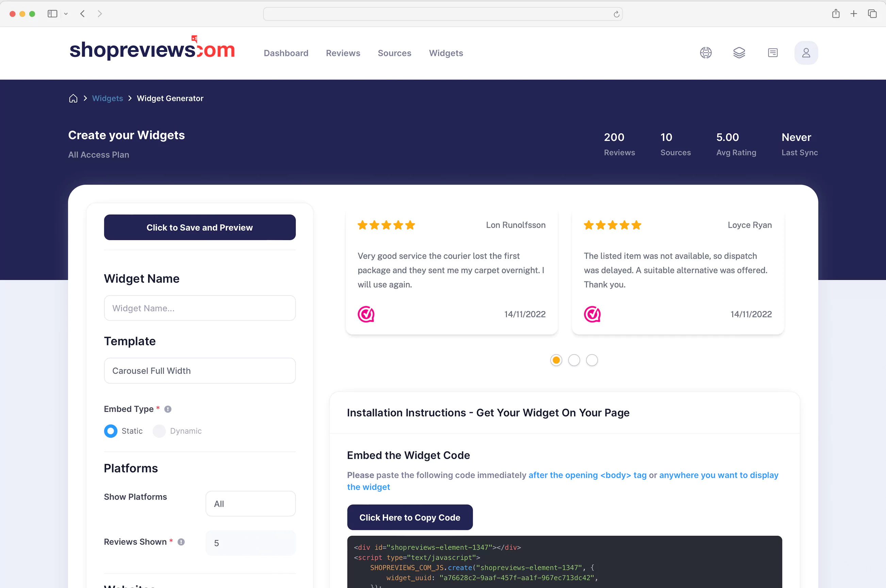Select the second carousel pagination dot
This screenshot has height=588, width=886.
(x=574, y=360)
